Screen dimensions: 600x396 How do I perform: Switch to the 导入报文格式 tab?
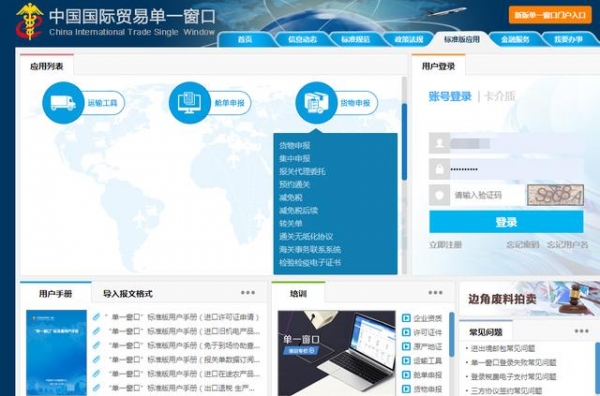click(x=128, y=294)
